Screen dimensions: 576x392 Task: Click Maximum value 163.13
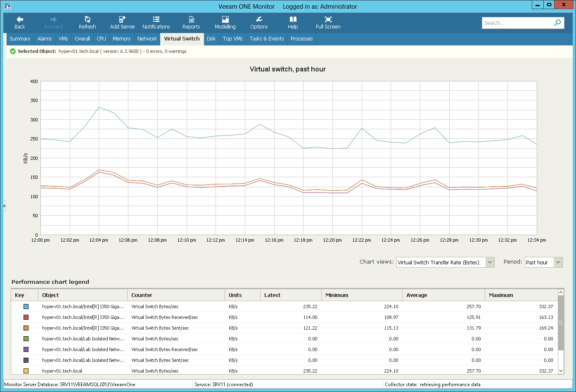tap(546, 317)
